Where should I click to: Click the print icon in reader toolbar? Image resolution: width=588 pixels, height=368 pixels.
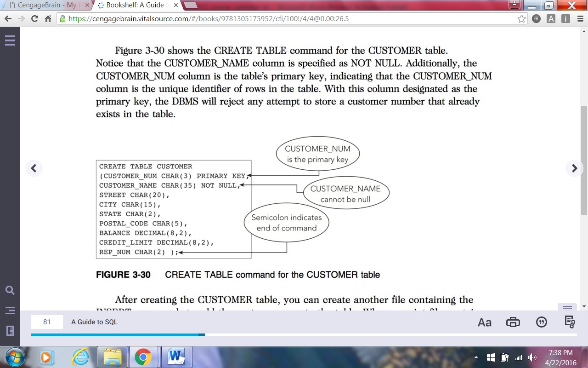[x=513, y=322]
